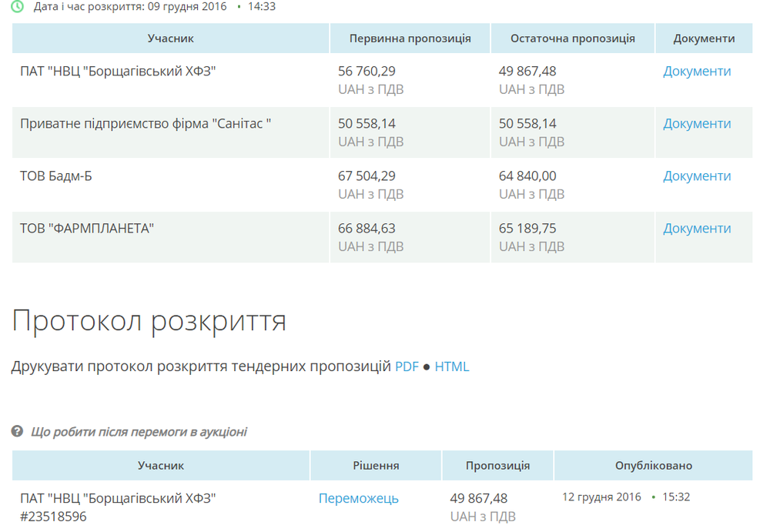Select participant ТОВ Бадм-Б
The width and height of the screenshot is (770, 532).
coord(56,176)
